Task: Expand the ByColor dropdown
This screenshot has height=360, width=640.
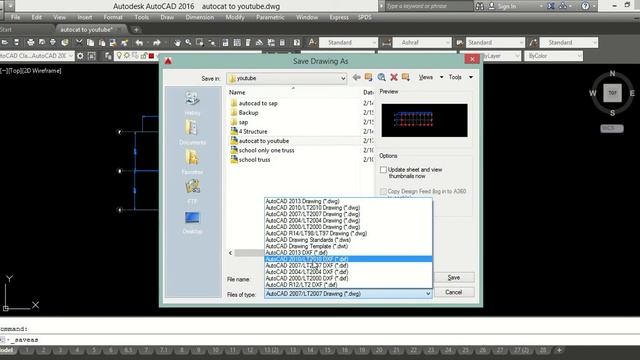Action: pyautogui.click(x=579, y=56)
